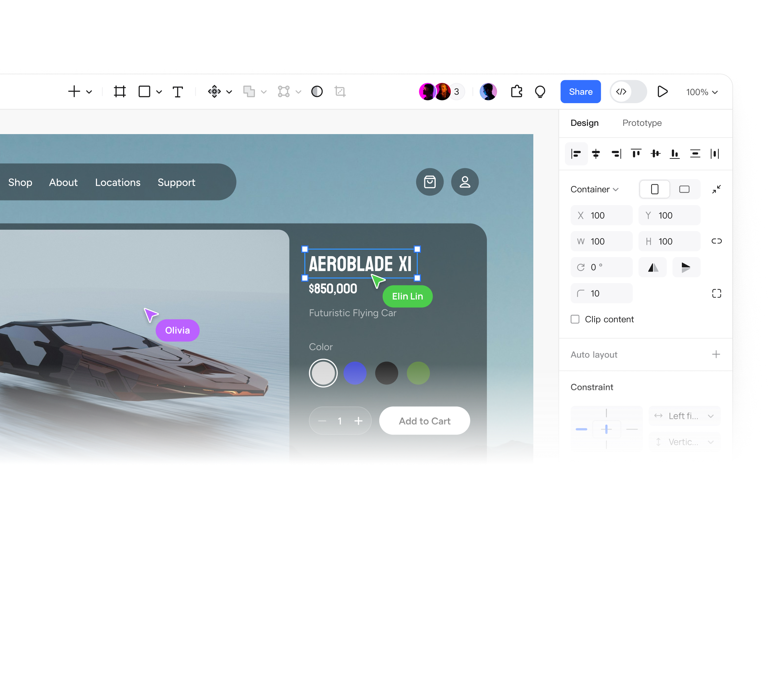This screenshot has height=687, width=784.
Task: Switch to the Prototype tab
Action: click(642, 123)
